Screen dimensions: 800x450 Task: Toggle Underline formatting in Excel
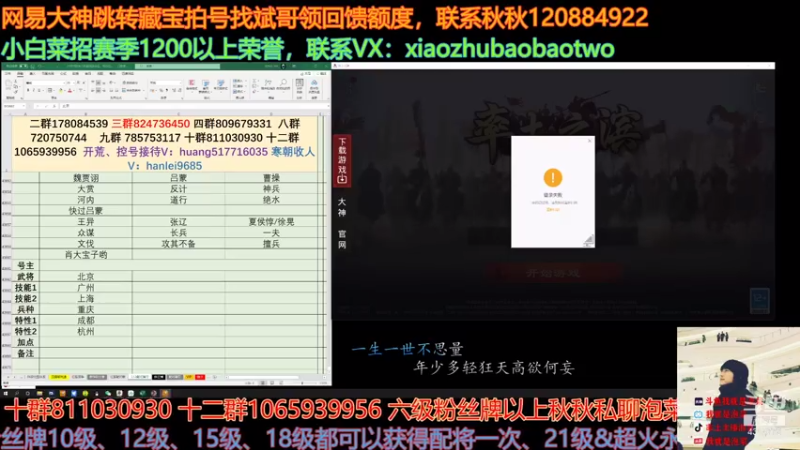39,90
